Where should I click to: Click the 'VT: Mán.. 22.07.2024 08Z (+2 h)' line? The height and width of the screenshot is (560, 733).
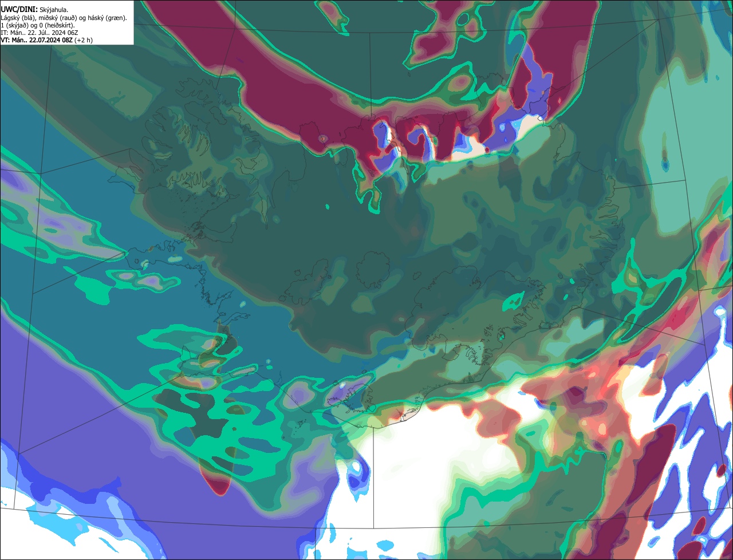tap(47, 40)
